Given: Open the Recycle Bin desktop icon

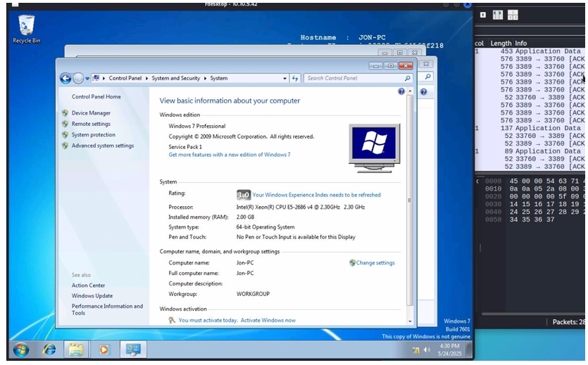Looking at the screenshot, I should 26,30.
